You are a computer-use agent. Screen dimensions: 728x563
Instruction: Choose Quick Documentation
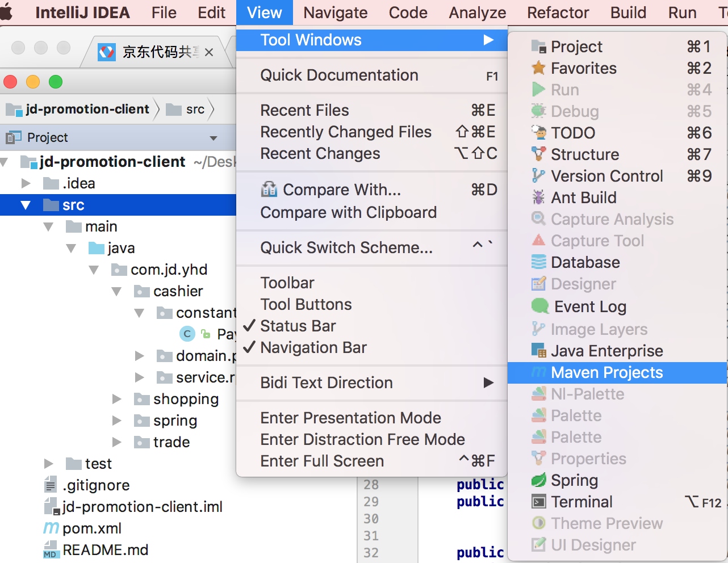[371, 75]
